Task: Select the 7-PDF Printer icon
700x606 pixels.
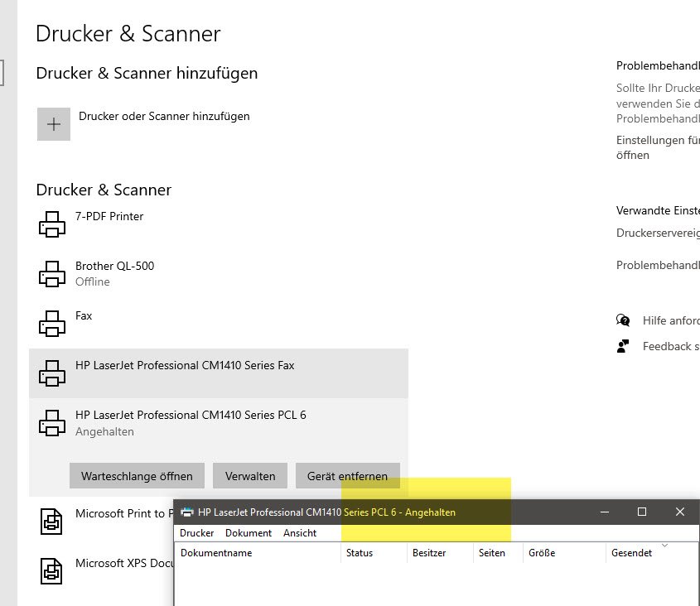Action: click(x=52, y=224)
